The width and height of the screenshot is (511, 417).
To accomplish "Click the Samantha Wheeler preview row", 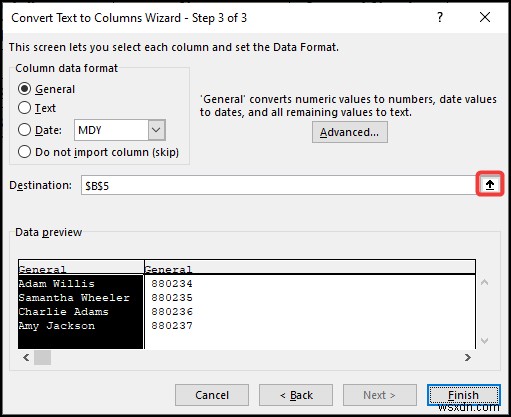I will (74, 297).
